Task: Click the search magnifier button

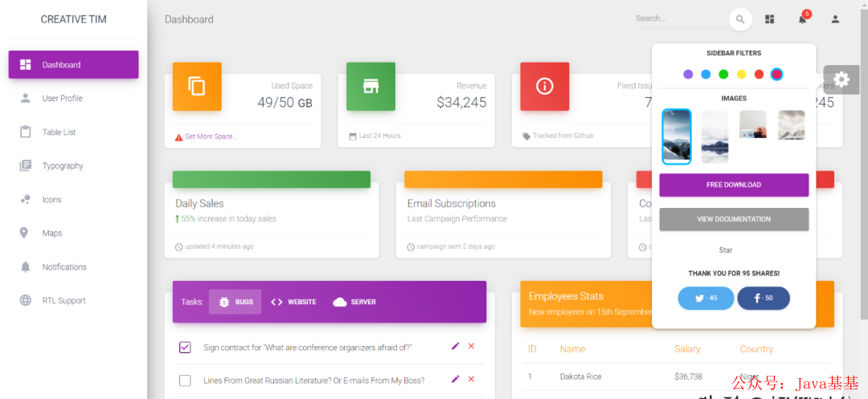Action: [x=740, y=19]
